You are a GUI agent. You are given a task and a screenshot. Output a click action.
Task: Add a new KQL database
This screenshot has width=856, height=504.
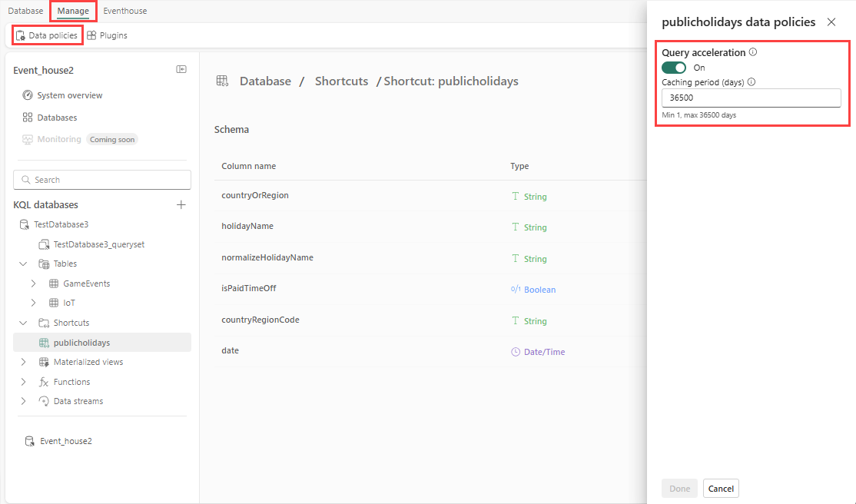tap(181, 204)
